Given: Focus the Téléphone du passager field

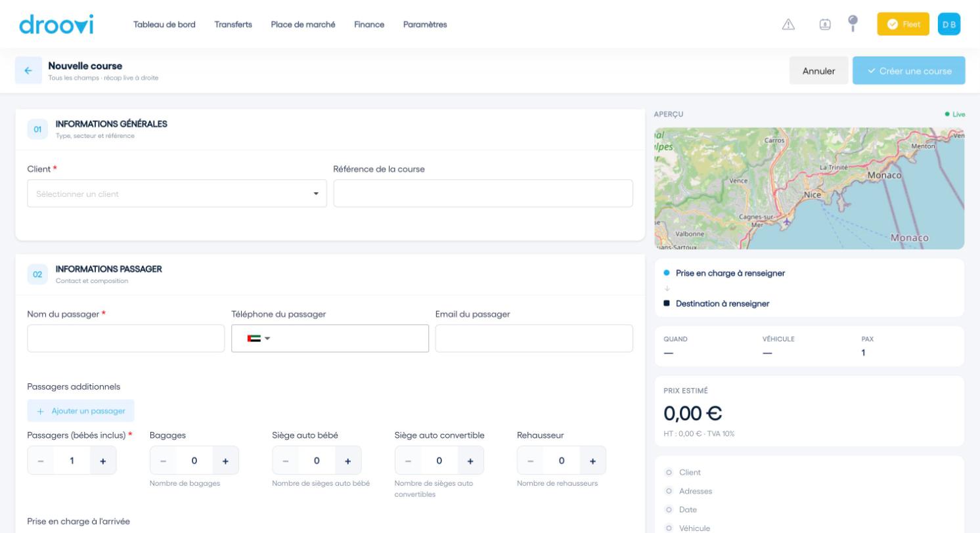Looking at the screenshot, I should pos(330,339).
